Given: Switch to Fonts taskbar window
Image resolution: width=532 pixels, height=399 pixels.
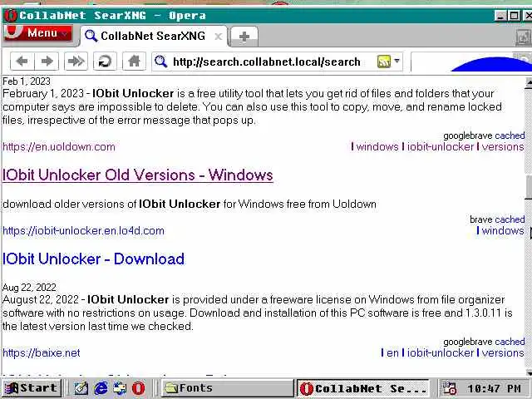Looking at the screenshot, I should tap(227, 388).
